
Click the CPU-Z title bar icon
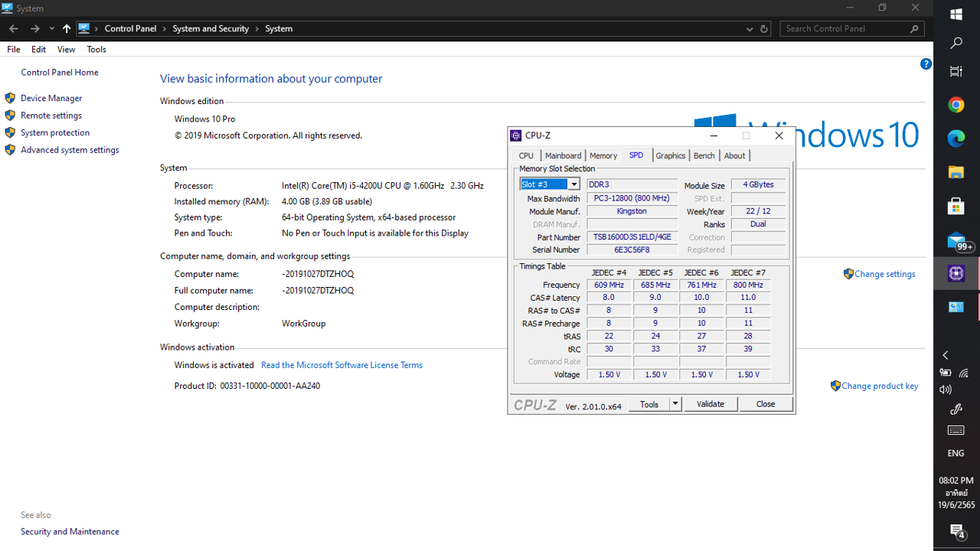point(516,135)
